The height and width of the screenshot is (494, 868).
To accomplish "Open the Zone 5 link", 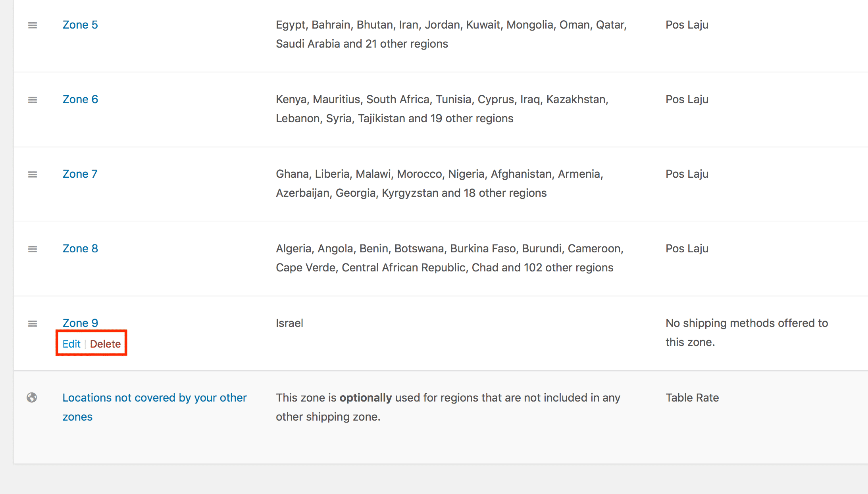I will coord(80,25).
